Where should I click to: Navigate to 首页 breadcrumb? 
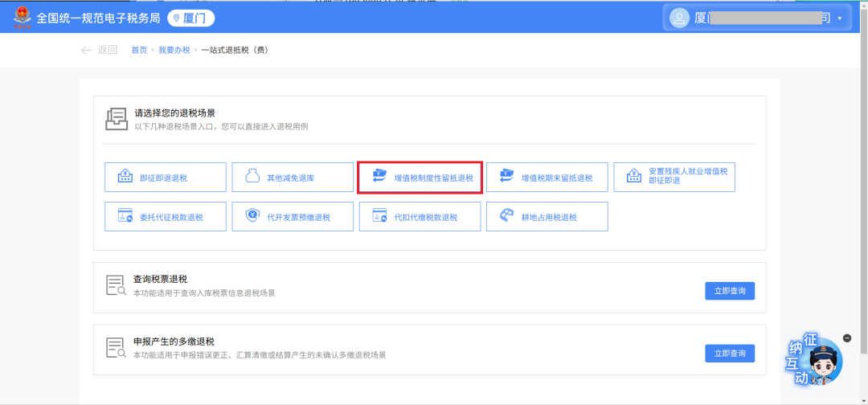pos(139,51)
